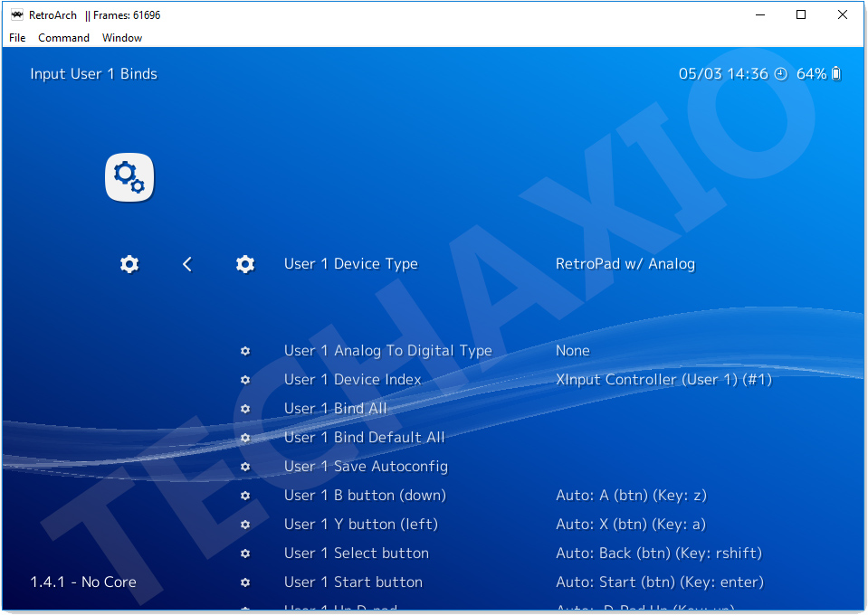Screen dimensions: 868x615
Task: Click the clock icon near the time
Action: (x=780, y=74)
